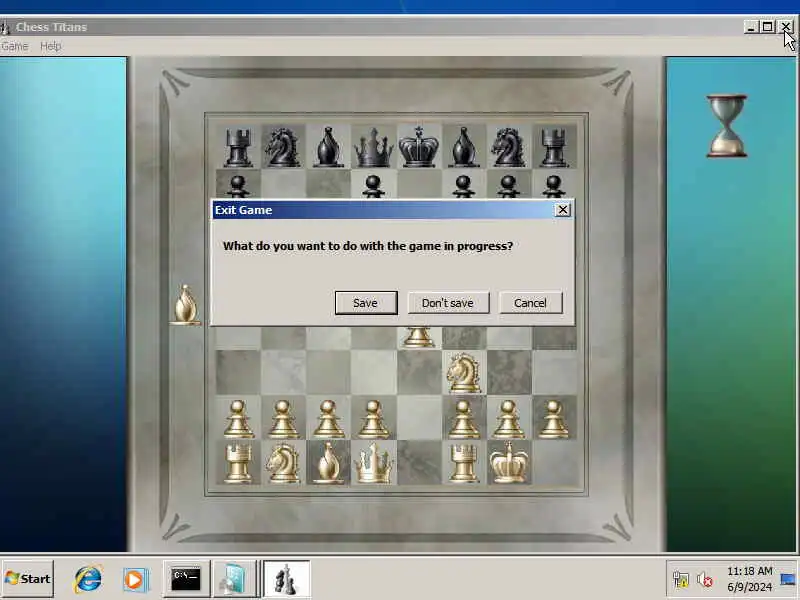Click the empty corner square right of white king
The height and width of the screenshot is (600, 800).
555,462
